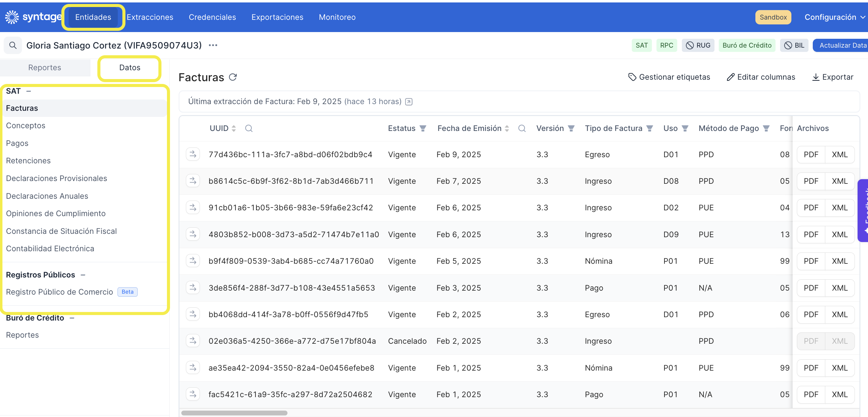868x417 pixels.
Task: Search within UUID column
Action: click(249, 128)
